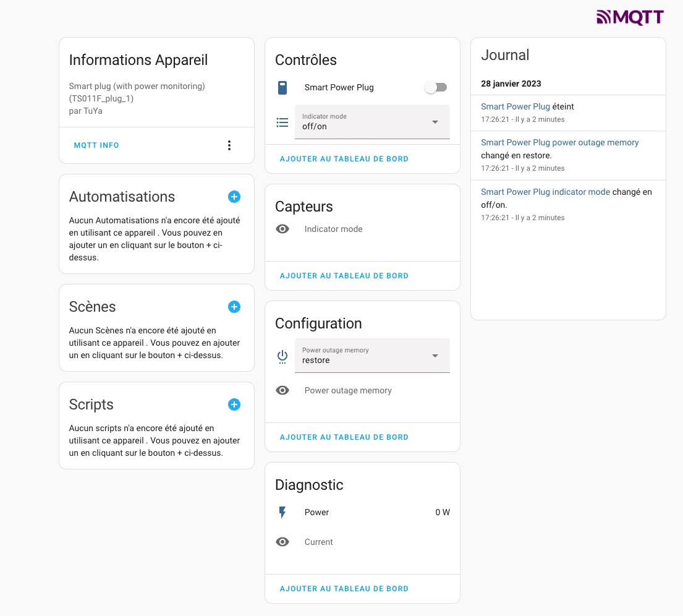
Task: Open Smart Power Plug indicator mode log link
Action: pyautogui.click(x=545, y=192)
